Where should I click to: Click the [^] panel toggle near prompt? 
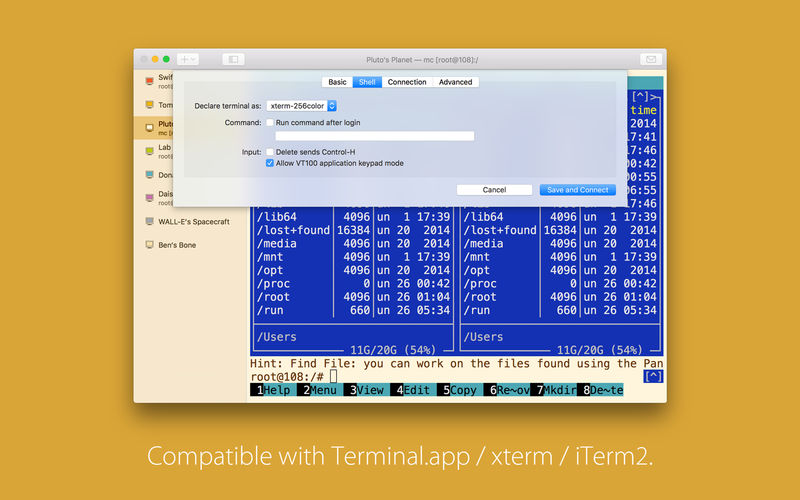(x=653, y=377)
